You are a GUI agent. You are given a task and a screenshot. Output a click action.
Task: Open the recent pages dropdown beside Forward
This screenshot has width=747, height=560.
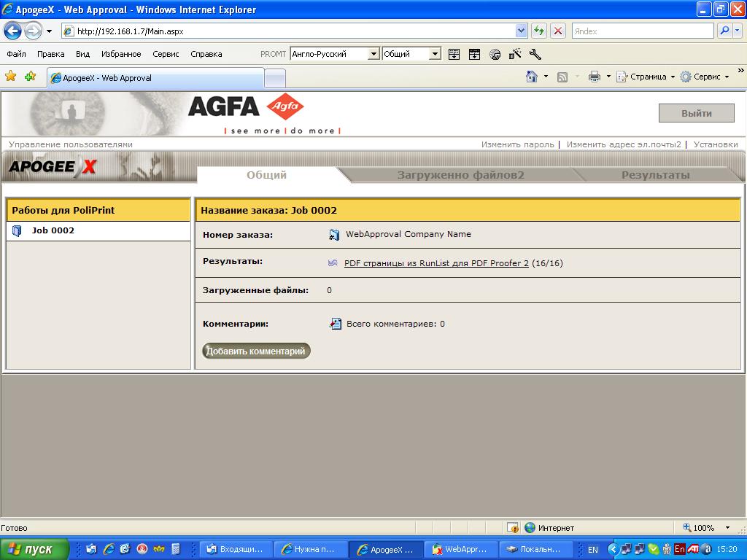pyautogui.click(x=49, y=31)
